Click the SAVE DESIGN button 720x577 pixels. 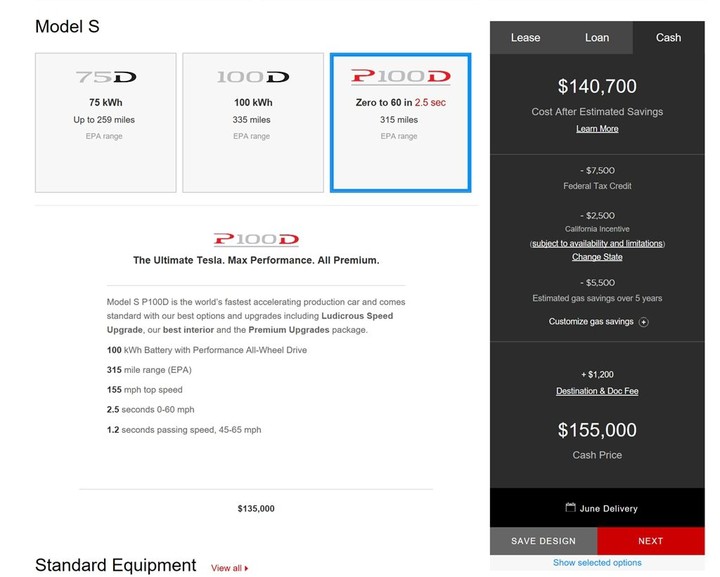543,541
